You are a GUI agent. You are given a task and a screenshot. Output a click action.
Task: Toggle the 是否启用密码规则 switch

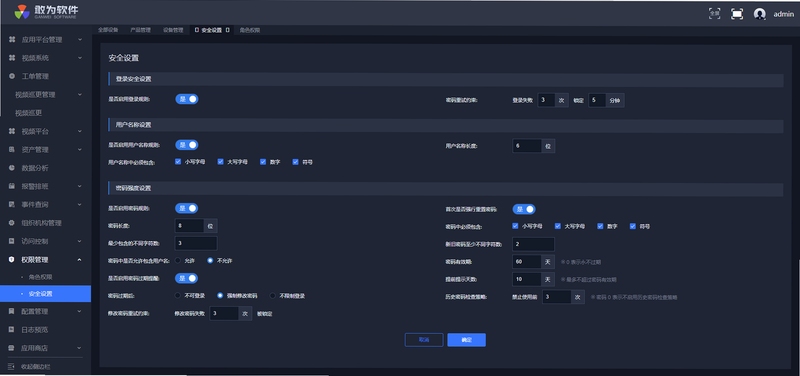187,208
